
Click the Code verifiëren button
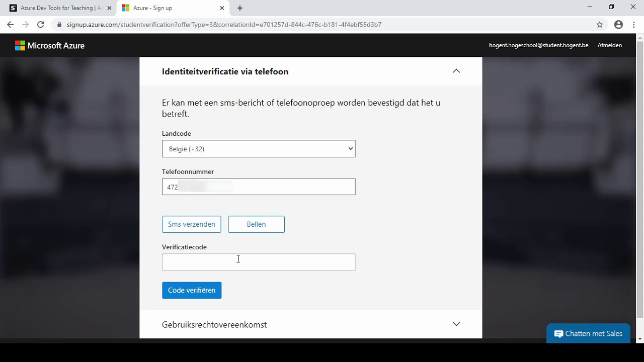click(x=192, y=290)
